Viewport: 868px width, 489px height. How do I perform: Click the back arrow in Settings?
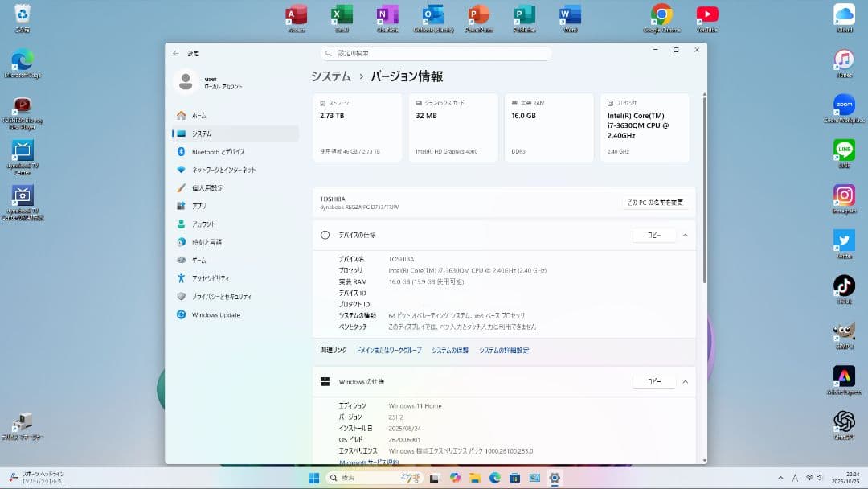point(175,54)
